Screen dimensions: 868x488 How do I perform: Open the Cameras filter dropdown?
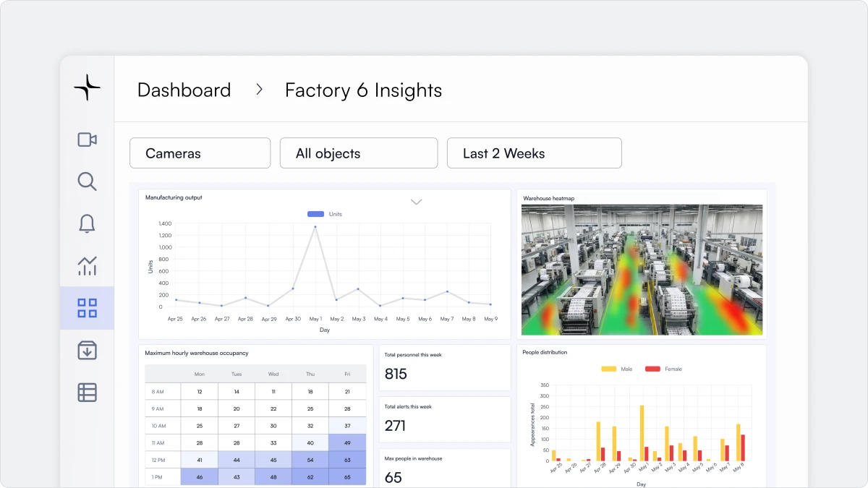click(200, 153)
